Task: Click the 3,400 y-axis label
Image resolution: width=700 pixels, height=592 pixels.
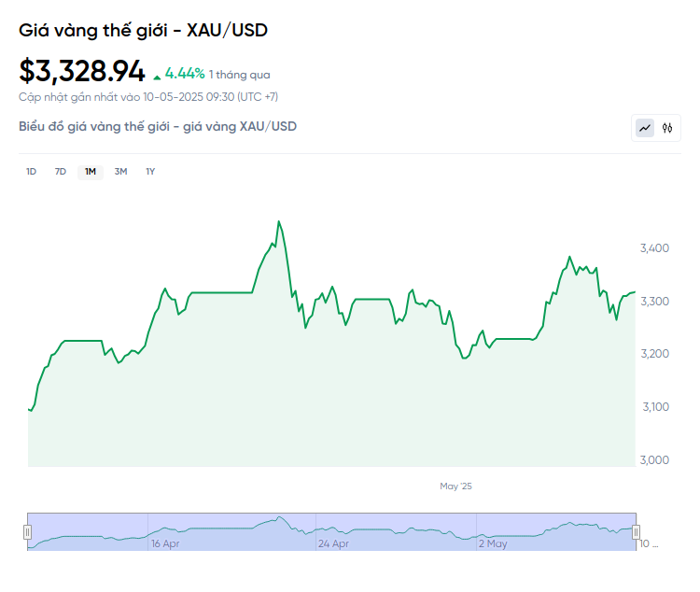Action: click(x=654, y=248)
